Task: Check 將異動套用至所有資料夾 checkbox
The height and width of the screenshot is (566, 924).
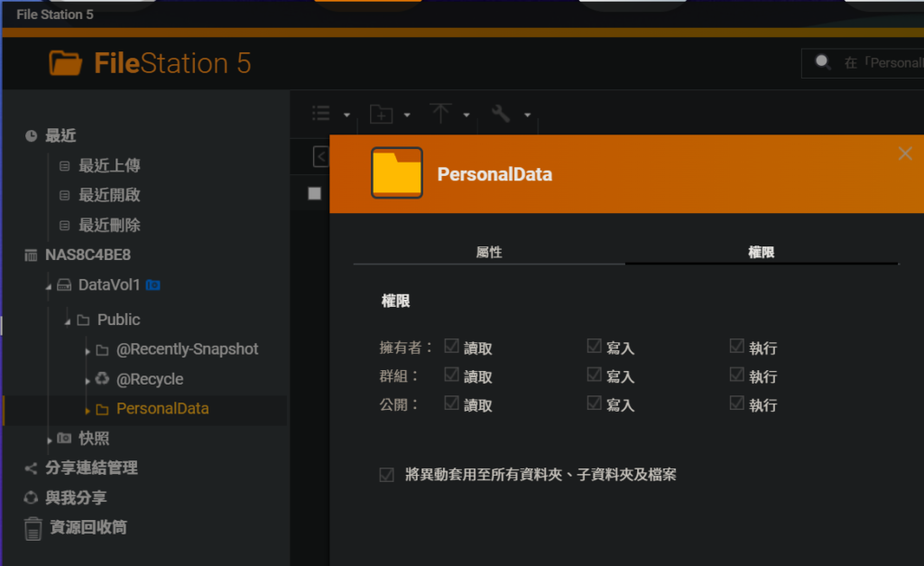Action: [386, 475]
